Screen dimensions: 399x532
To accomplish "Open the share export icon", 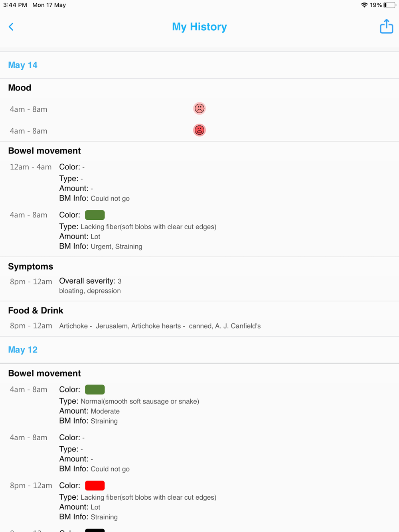I will coord(386,26).
